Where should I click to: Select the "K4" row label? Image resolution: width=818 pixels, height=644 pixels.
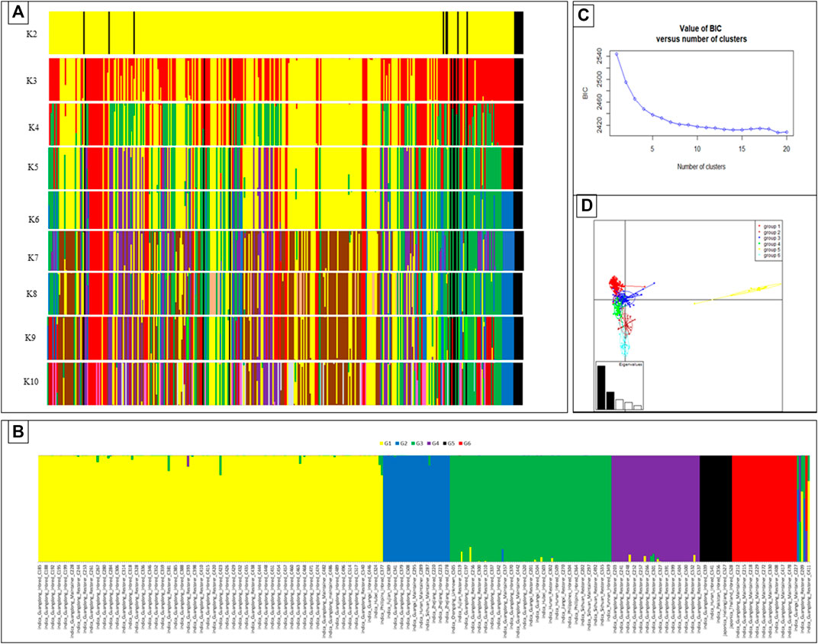coord(34,127)
